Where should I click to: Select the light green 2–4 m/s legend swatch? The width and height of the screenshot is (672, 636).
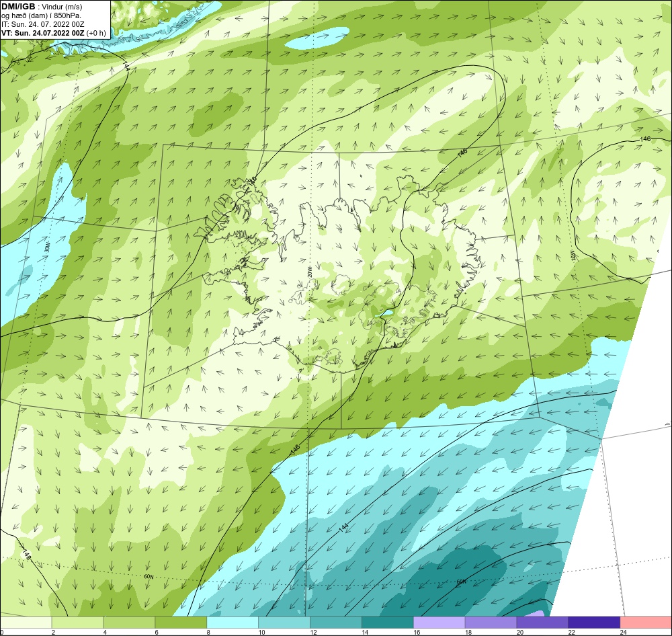tap(77, 623)
